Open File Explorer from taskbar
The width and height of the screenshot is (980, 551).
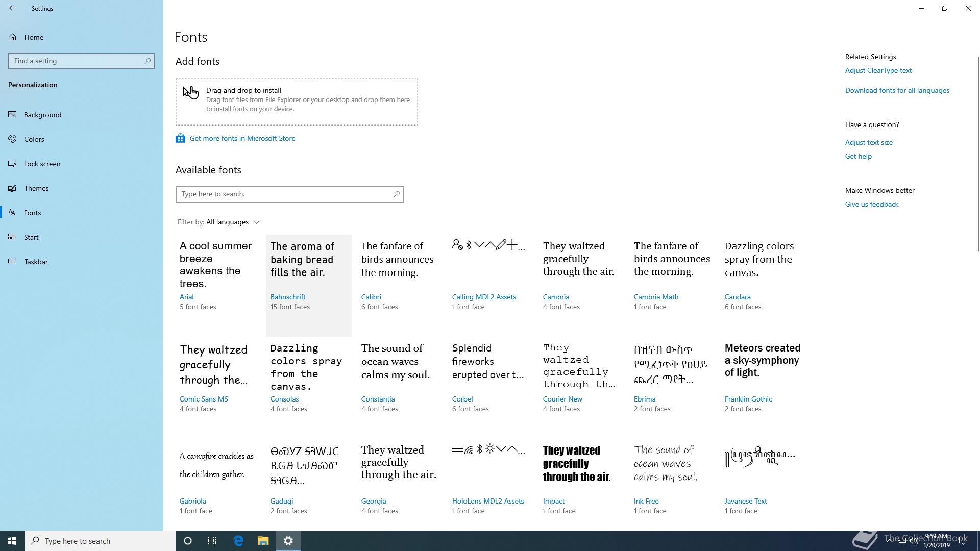[x=263, y=541]
